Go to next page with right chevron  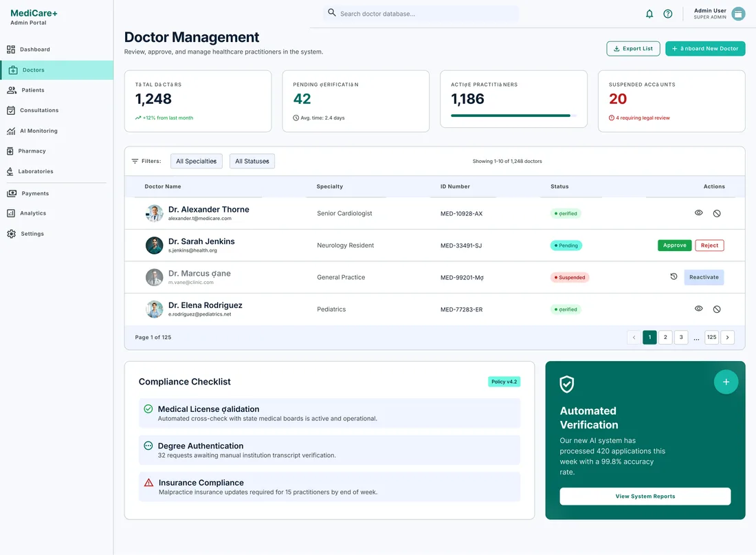tap(727, 338)
